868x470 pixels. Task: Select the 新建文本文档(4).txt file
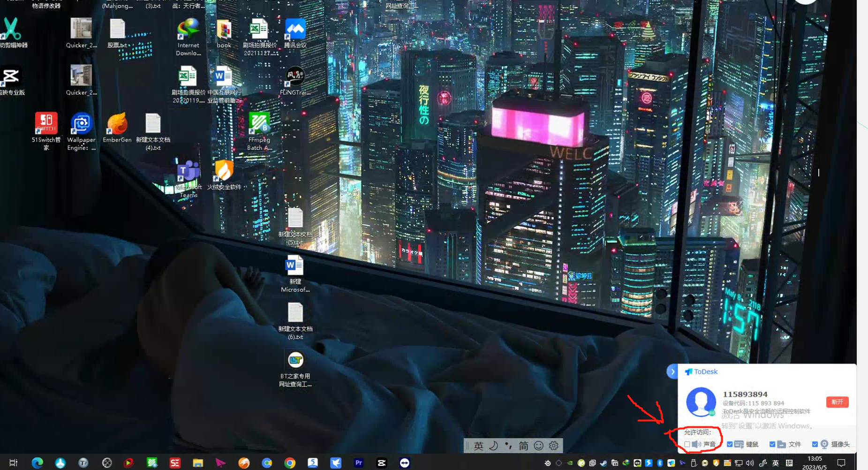pyautogui.click(x=153, y=131)
